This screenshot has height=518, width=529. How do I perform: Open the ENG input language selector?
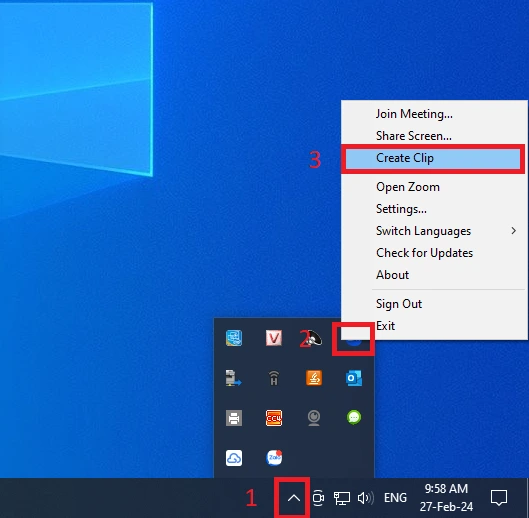coord(395,498)
